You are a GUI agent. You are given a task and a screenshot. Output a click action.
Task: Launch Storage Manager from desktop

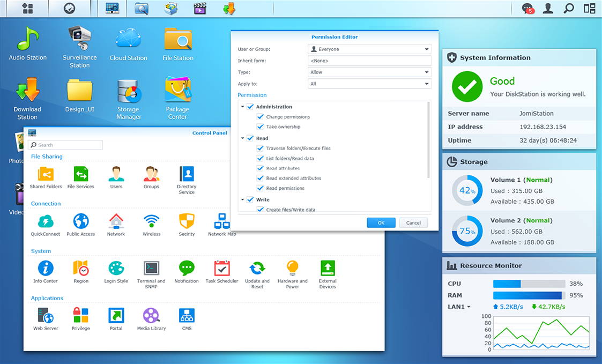tap(129, 93)
